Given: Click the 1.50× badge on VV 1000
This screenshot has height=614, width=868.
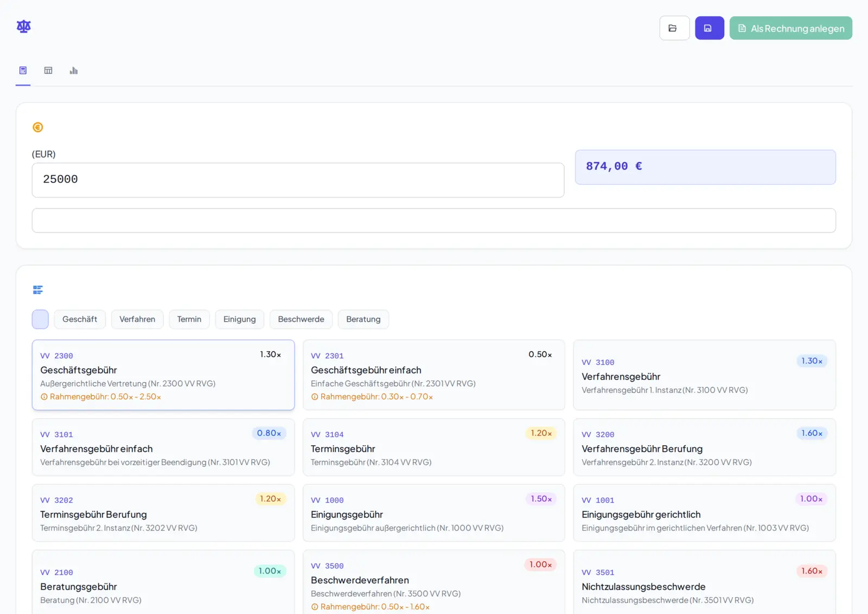Looking at the screenshot, I should 541,499.
